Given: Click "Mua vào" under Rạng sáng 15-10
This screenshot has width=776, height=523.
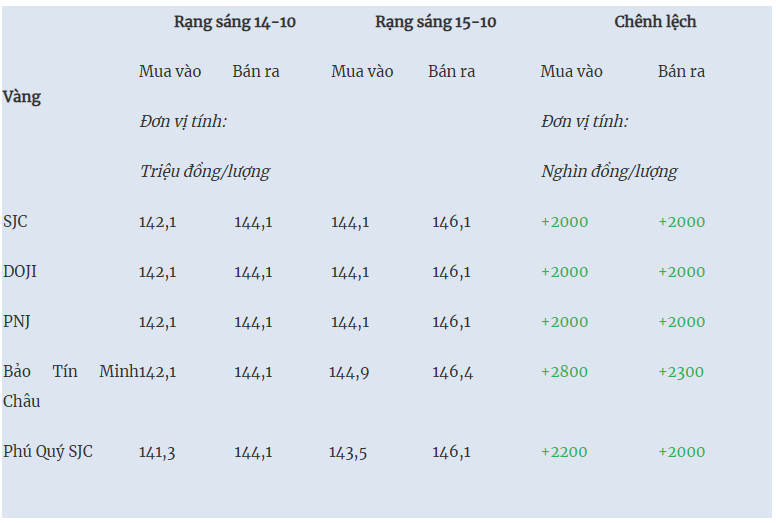Looking at the screenshot, I should (362, 72).
